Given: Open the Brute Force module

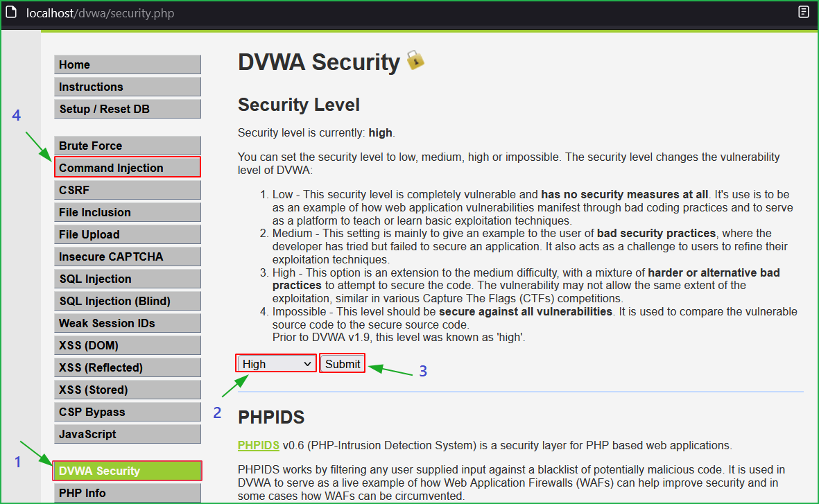Looking at the screenshot, I should (x=127, y=145).
